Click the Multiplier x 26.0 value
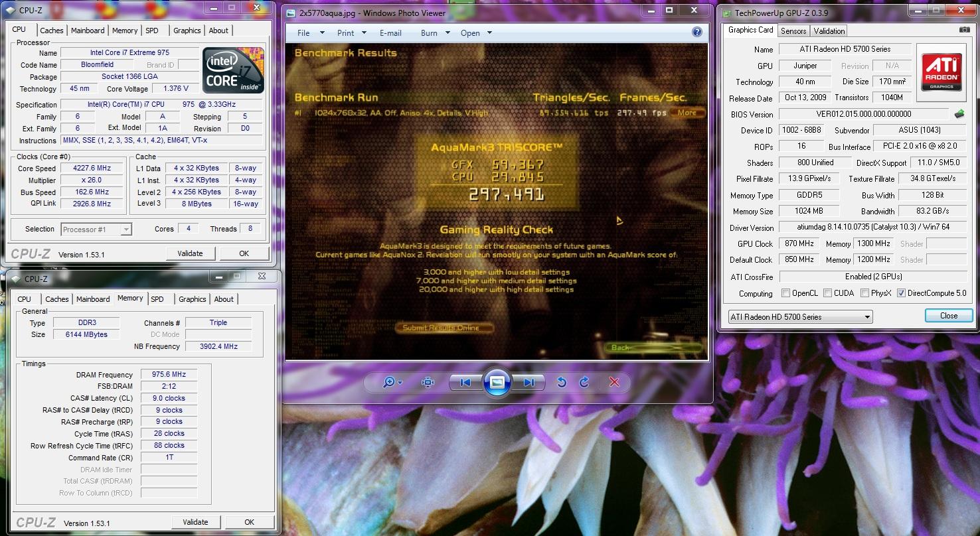This screenshot has height=536, width=980. click(92, 180)
